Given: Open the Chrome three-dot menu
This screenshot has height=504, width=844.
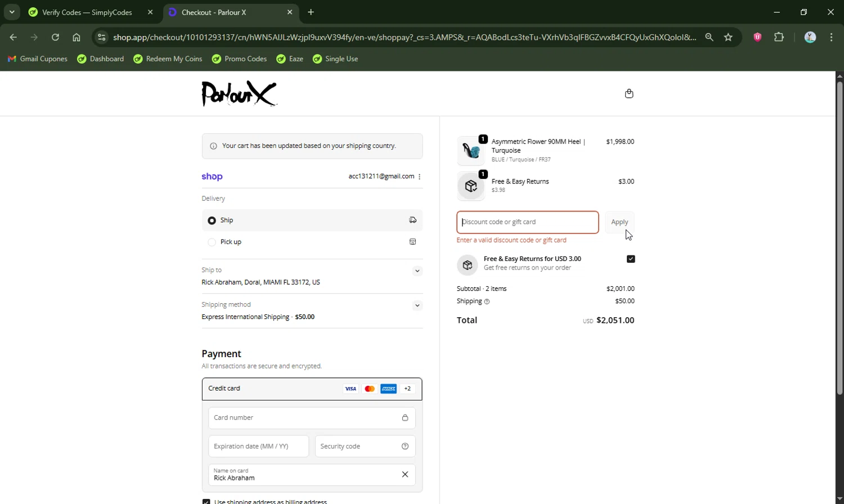Looking at the screenshot, I should pos(831,37).
